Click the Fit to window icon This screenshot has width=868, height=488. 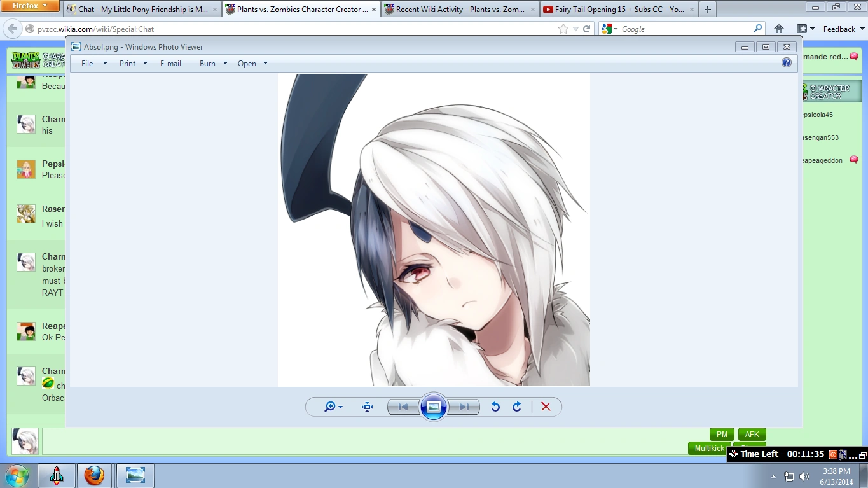click(x=367, y=407)
